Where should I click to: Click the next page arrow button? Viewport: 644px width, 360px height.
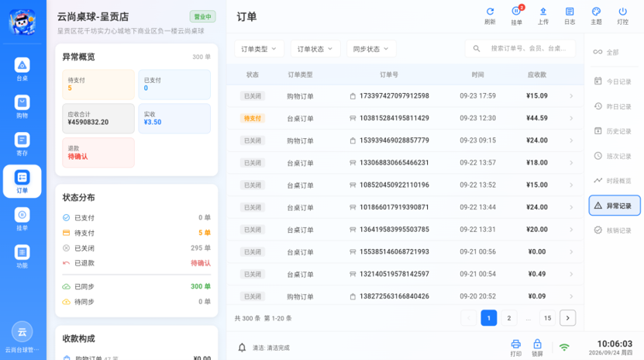coord(567,318)
